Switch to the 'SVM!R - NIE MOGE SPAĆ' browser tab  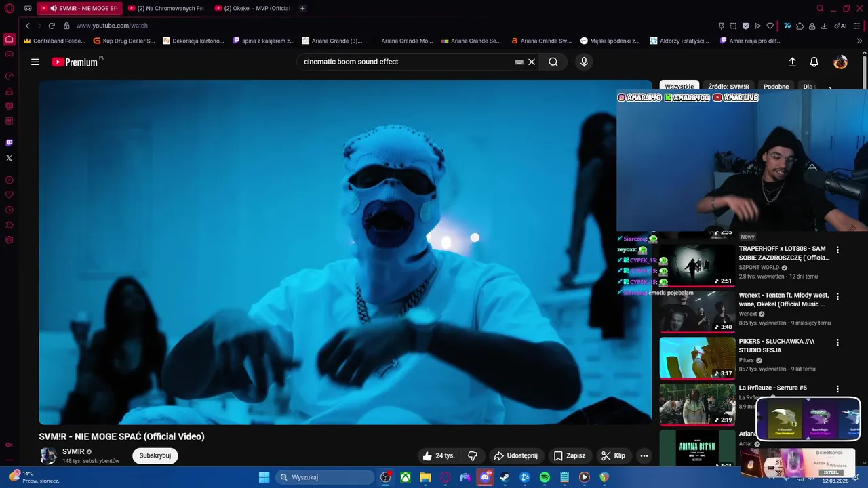click(x=79, y=8)
